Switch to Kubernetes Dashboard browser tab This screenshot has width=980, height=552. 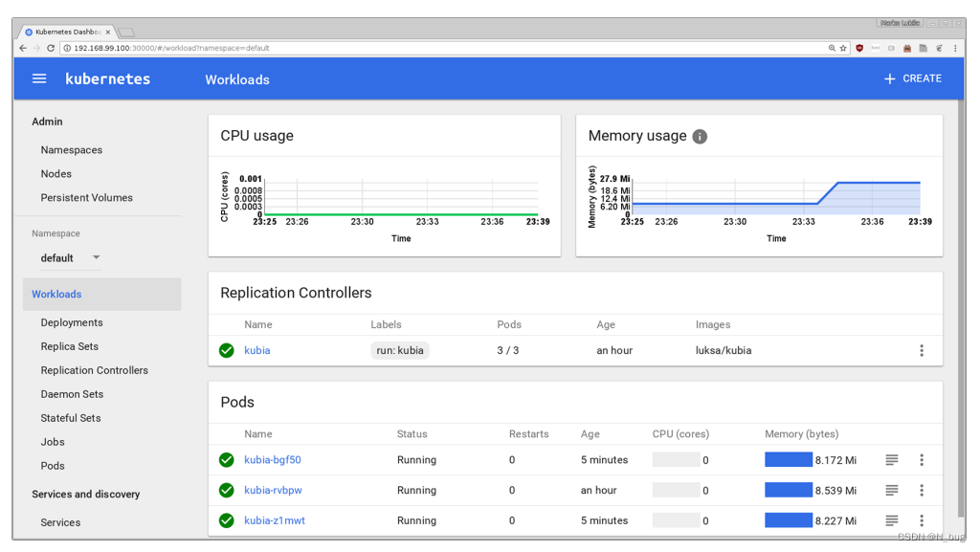pyautogui.click(x=66, y=32)
